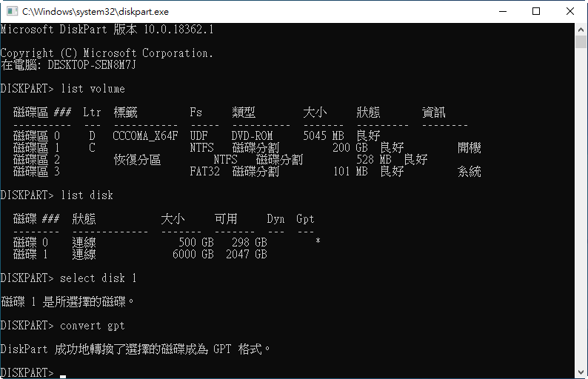Click the '2047 GB' free space value

(247, 254)
